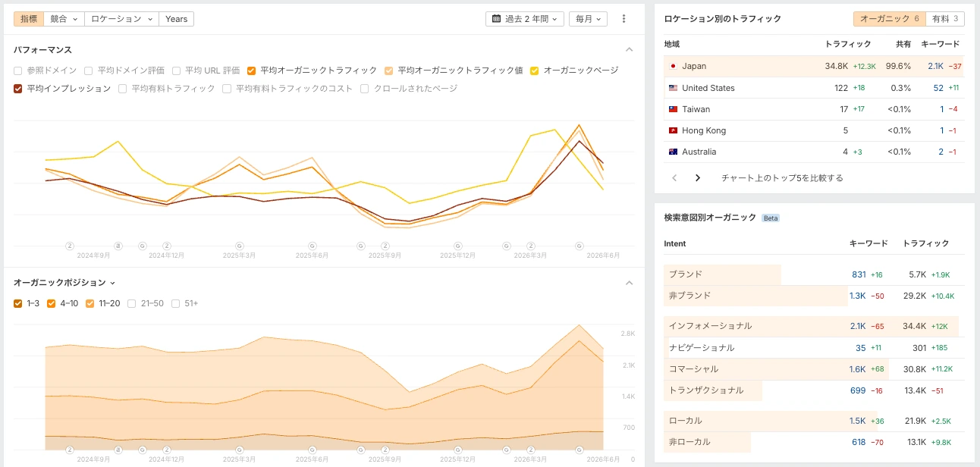Open the 競合 dropdown
Screen dimensions: 980x467
click(x=64, y=19)
